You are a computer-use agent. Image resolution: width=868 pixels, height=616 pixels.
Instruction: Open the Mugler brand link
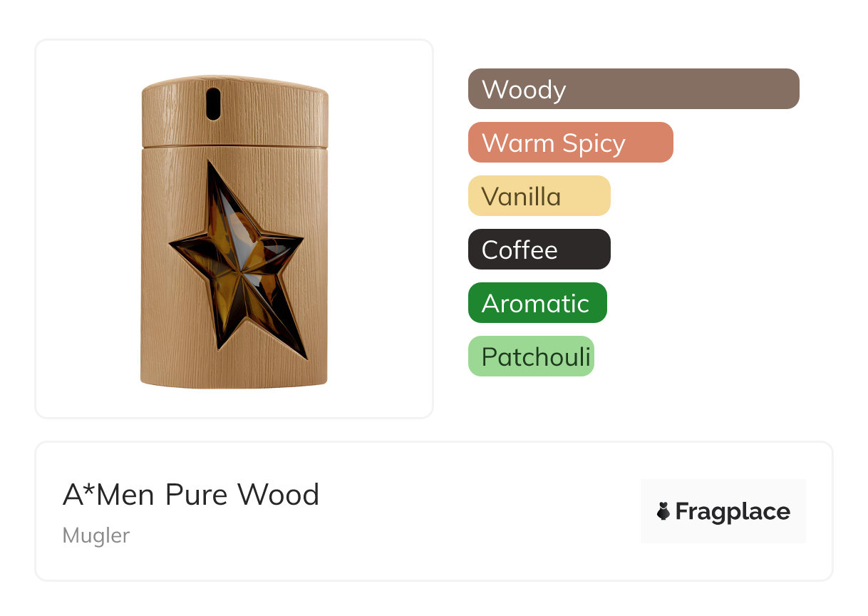(x=96, y=535)
